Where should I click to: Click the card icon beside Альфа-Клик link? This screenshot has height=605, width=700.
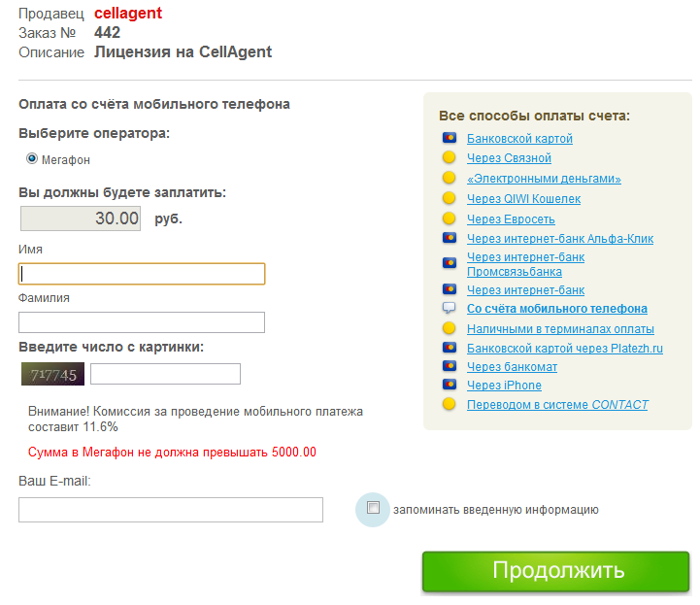(450, 238)
